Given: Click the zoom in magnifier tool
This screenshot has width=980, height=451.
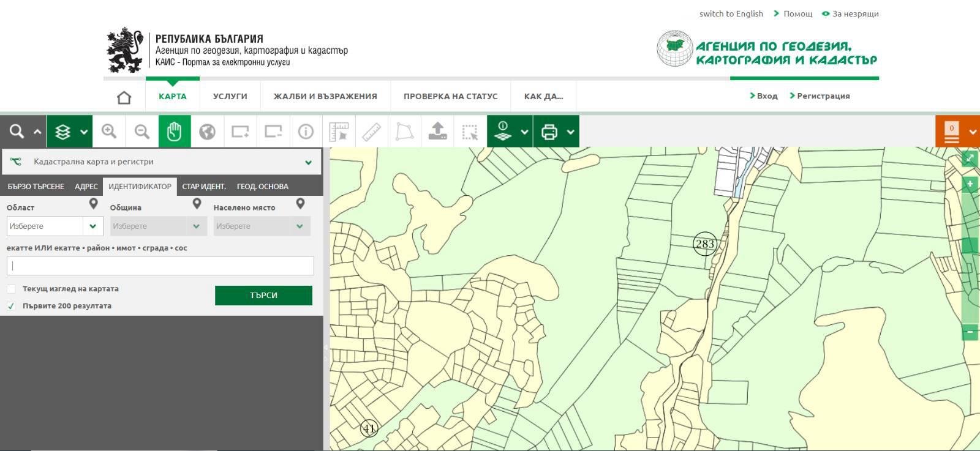Looking at the screenshot, I should coord(109,132).
